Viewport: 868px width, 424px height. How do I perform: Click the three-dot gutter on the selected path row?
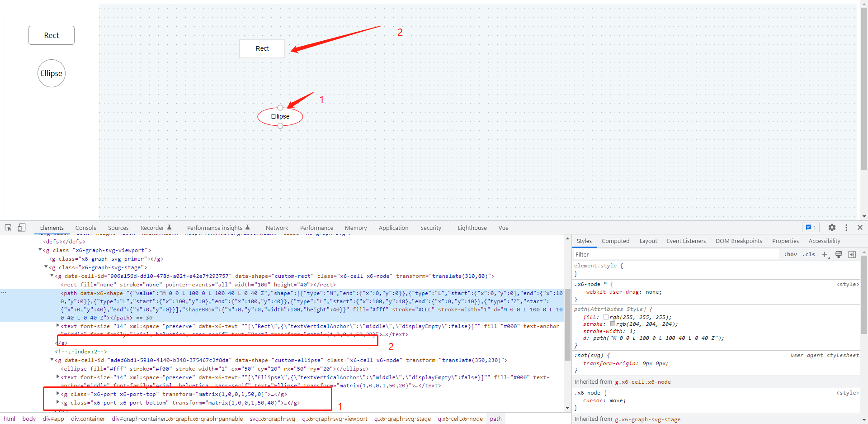(4, 293)
